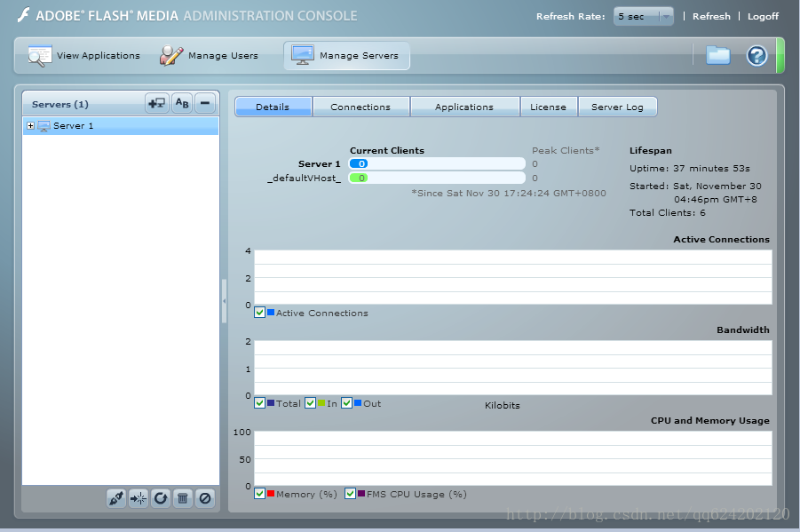Click the 'Peak Clients*' heading
This screenshot has width=800, height=532.
pos(566,151)
